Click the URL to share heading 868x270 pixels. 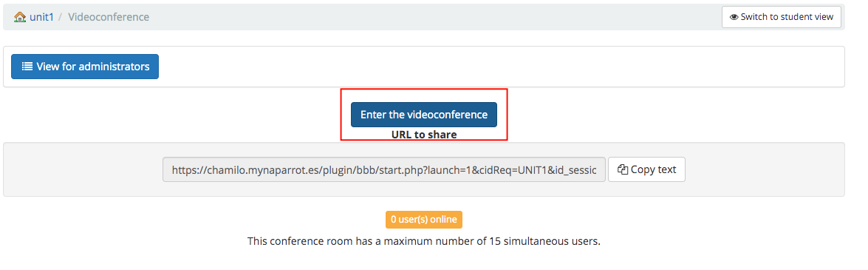click(424, 134)
